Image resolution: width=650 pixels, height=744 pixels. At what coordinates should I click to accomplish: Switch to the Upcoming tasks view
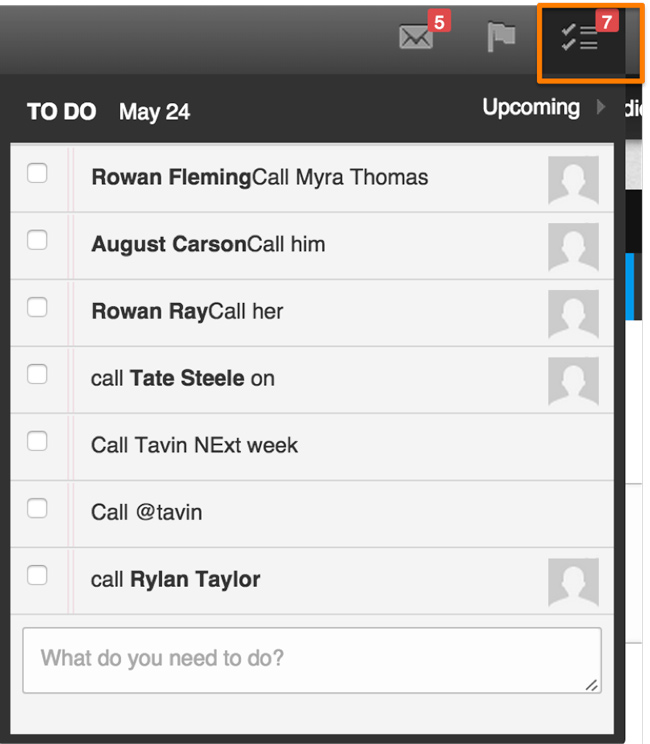pos(531,107)
